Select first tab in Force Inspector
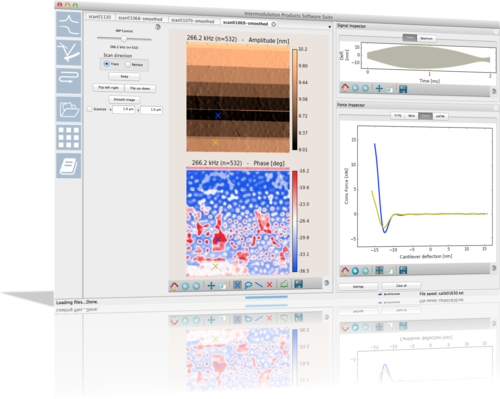The height and width of the screenshot is (399, 500). point(398,115)
